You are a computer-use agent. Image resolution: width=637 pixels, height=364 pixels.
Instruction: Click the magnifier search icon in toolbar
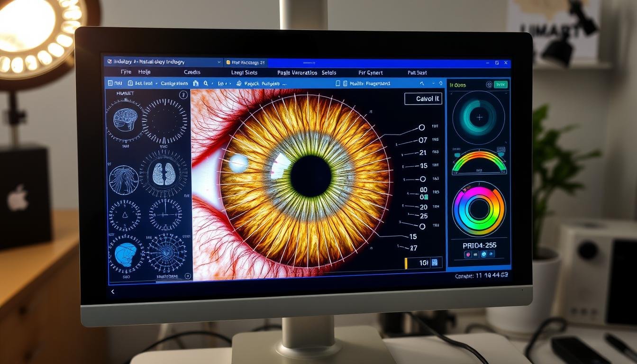coord(206,83)
